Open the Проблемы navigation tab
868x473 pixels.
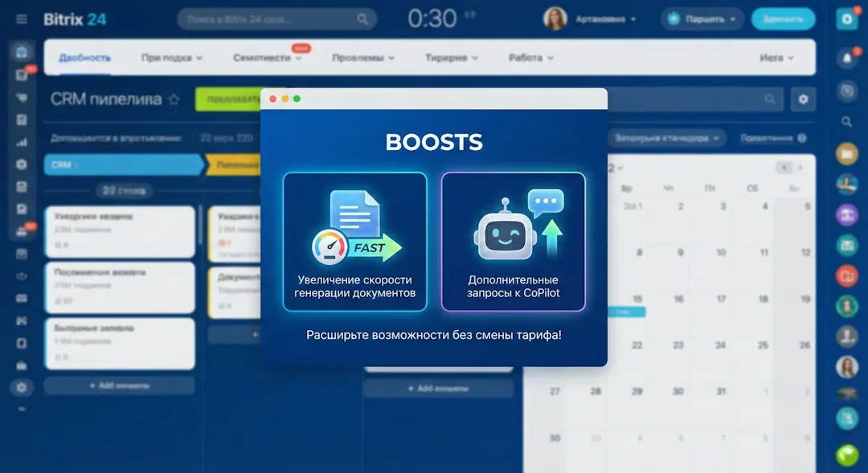pyautogui.click(x=363, y=58)
